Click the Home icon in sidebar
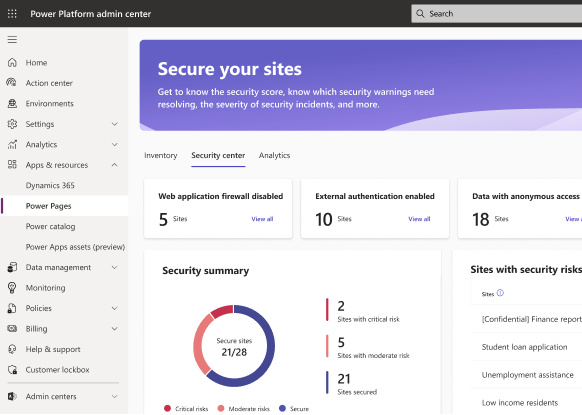 click(x=12, y=62)
